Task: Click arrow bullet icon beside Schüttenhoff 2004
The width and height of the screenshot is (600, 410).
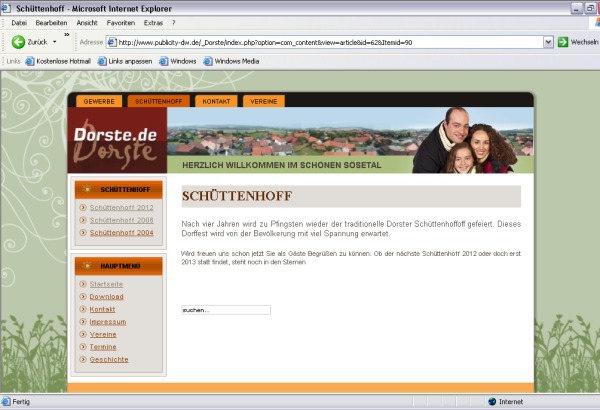Action: [x=83, y=233]
